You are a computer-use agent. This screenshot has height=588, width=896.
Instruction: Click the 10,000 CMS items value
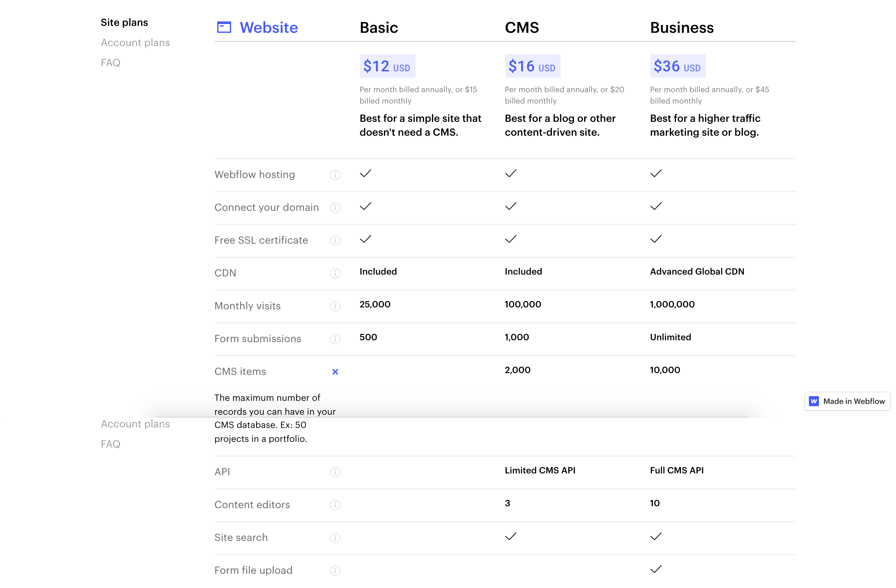(x=665, y=370)
